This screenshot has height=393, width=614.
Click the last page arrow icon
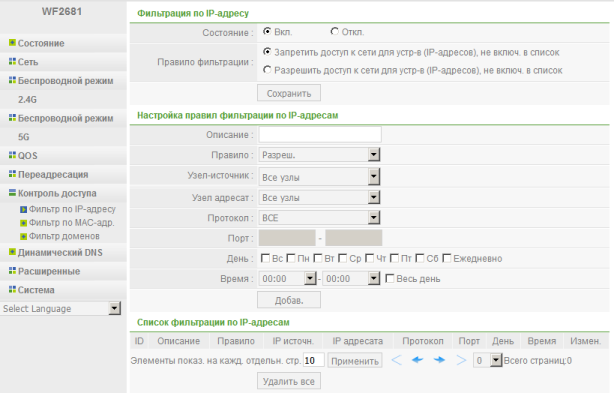click(x=461, y=360)
